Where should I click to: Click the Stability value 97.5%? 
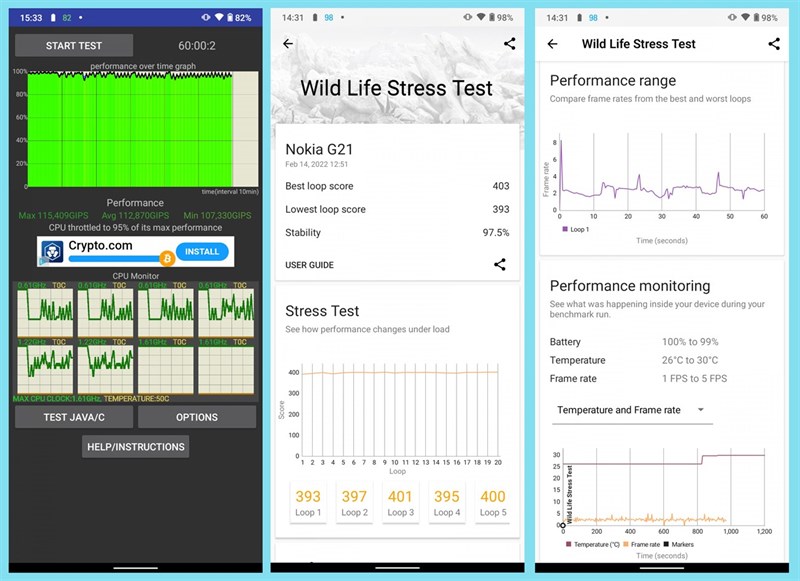click(x=496, y=233)
